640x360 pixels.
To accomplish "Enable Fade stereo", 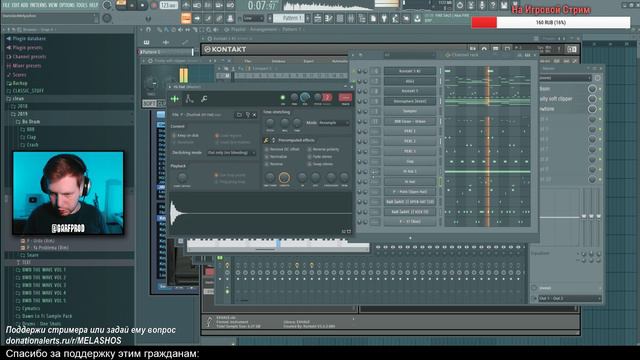I will (320, 157).
